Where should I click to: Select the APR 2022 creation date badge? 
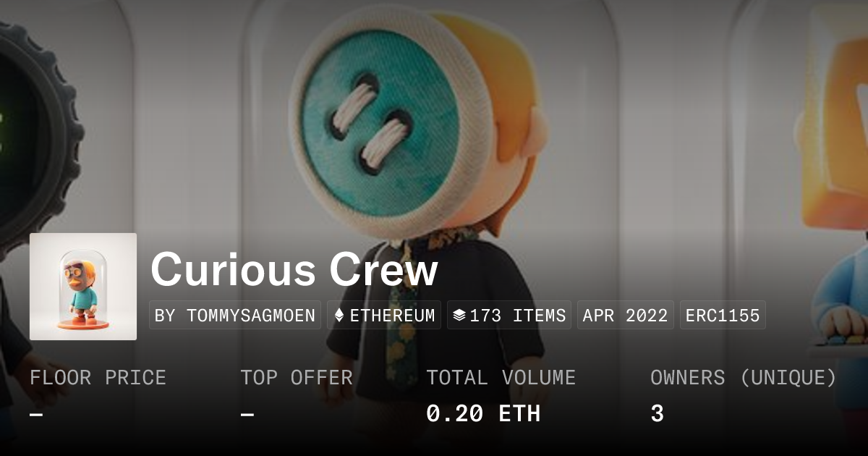(626, 316)
